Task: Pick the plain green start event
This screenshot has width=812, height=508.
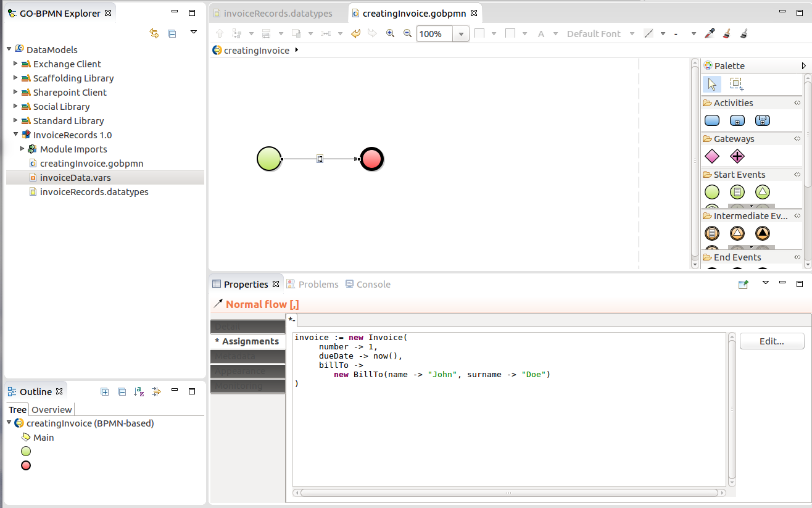Action: pyautogui.click(x=712, y=192)
